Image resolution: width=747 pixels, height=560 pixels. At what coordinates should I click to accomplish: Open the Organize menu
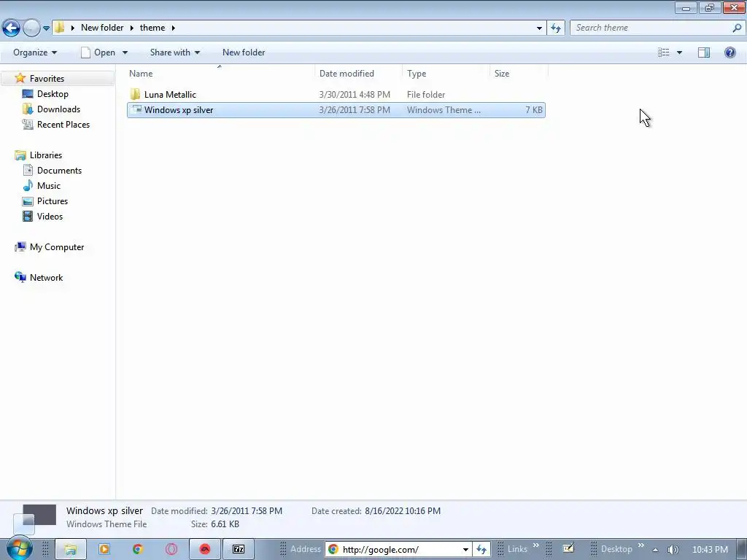(x=35, y=52)
